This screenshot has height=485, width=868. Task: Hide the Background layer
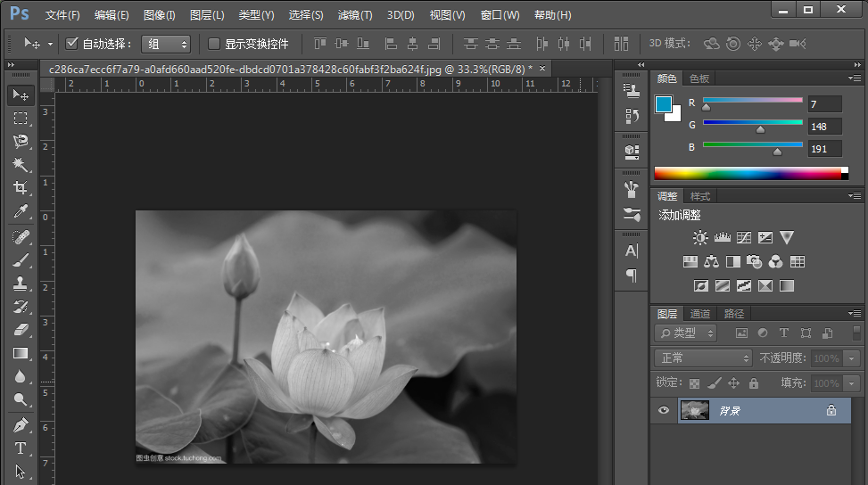[663, 410]
